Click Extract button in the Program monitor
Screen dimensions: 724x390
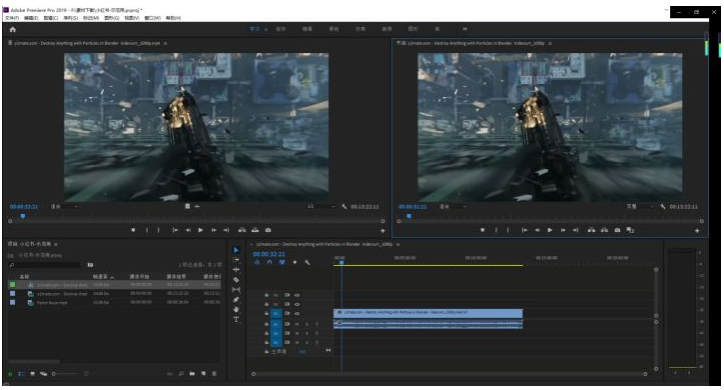(x=604, y=230)
